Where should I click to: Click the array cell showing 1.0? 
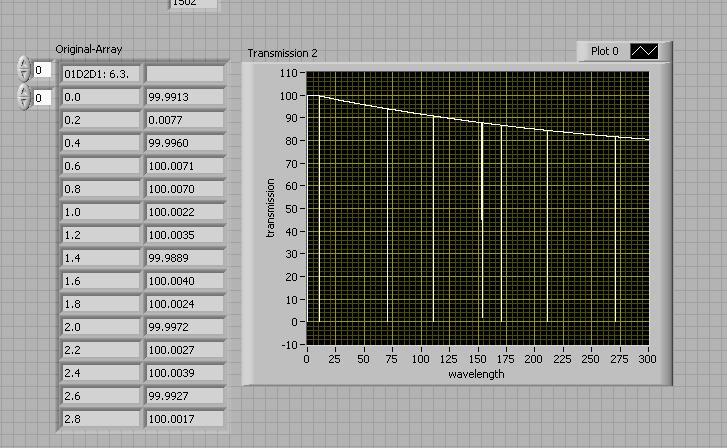point(101,212)
